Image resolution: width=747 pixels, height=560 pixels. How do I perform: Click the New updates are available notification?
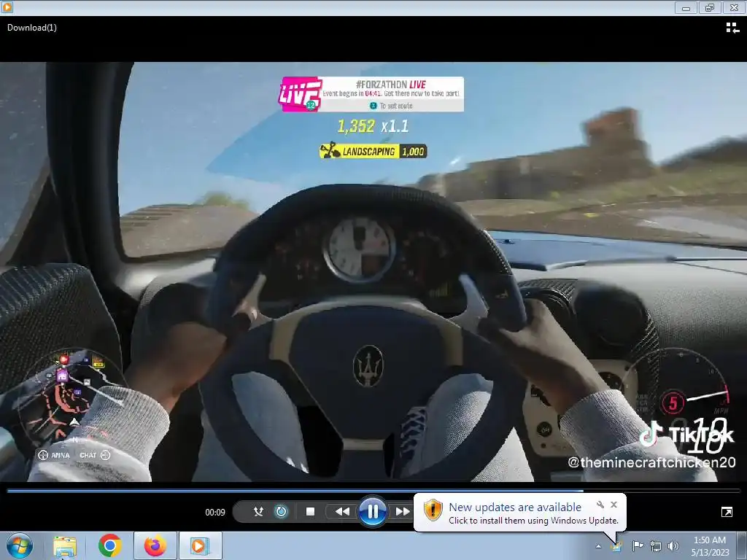[x=519, y=513]
